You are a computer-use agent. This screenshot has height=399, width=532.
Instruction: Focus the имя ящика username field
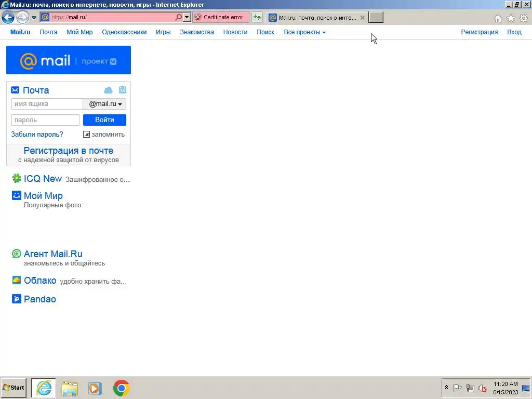click(47, 104)
